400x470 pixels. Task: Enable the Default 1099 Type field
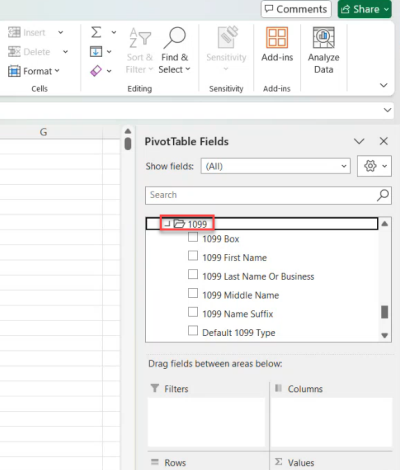tap(193, 331)
